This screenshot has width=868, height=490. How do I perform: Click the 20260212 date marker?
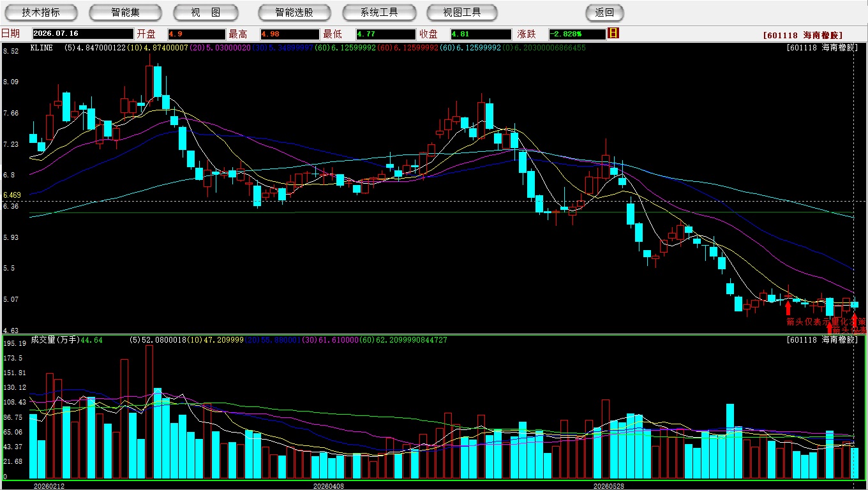click(x=49, y=486)
